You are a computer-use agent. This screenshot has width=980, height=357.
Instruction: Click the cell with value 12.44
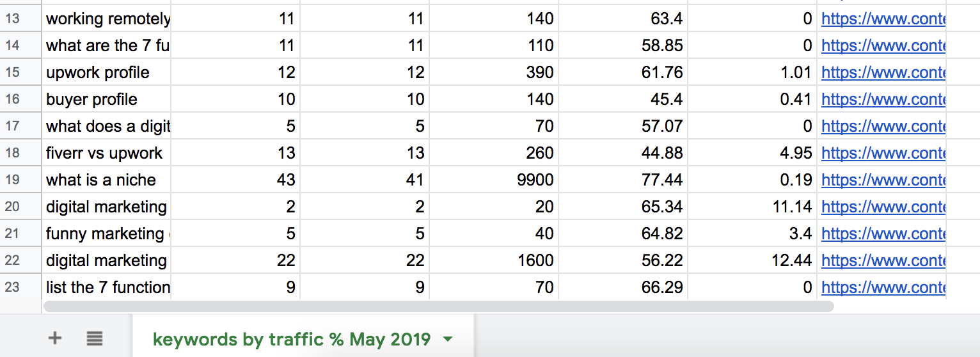[x=752, y=260]
